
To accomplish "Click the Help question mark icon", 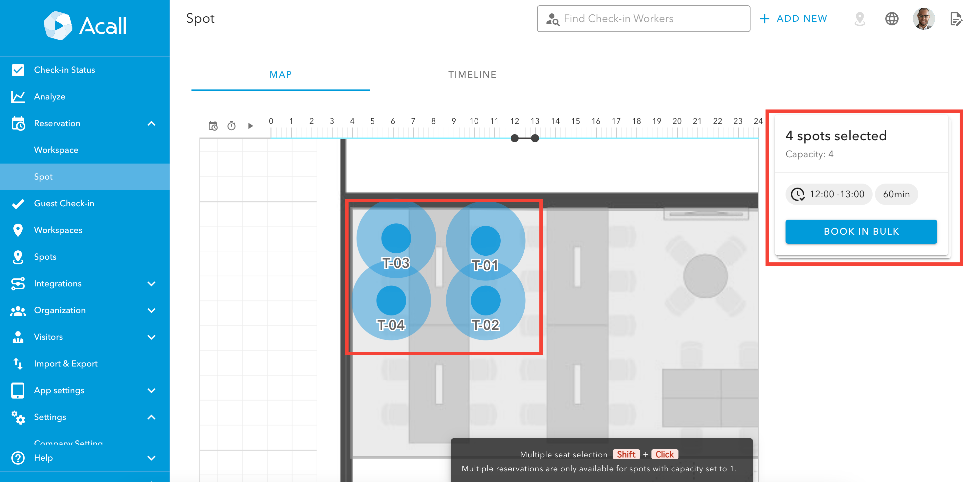I will pyautogui.click(x=18, y=458).
